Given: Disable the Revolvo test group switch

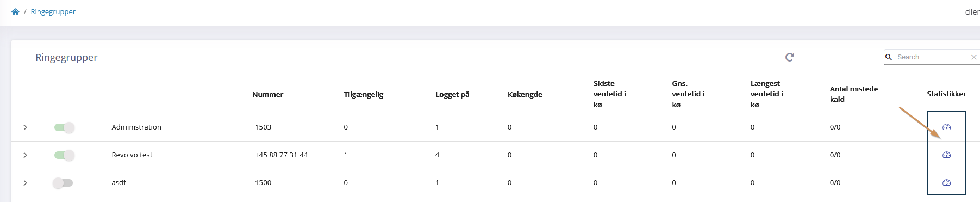Looking at the screenshot, I should pyautogui.click(x=64, y=155).
